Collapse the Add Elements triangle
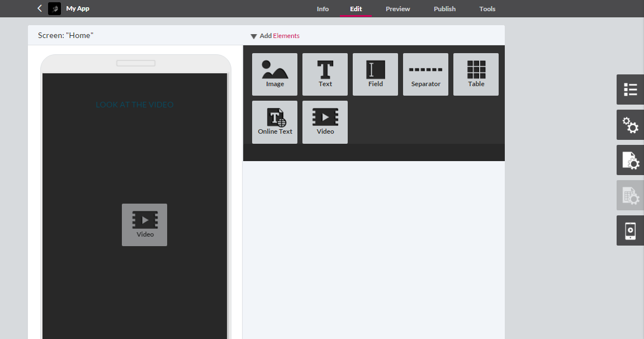 tap(254, 36)
